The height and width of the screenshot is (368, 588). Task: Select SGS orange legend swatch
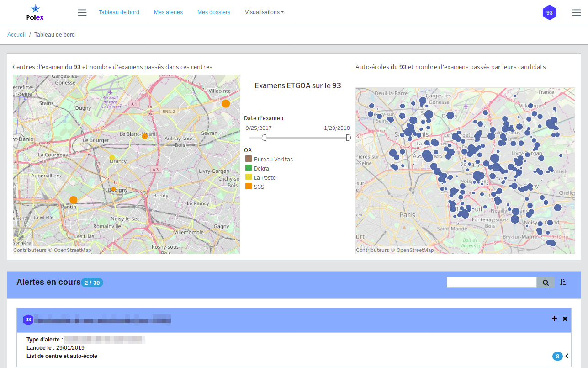(x=249, y=187)
